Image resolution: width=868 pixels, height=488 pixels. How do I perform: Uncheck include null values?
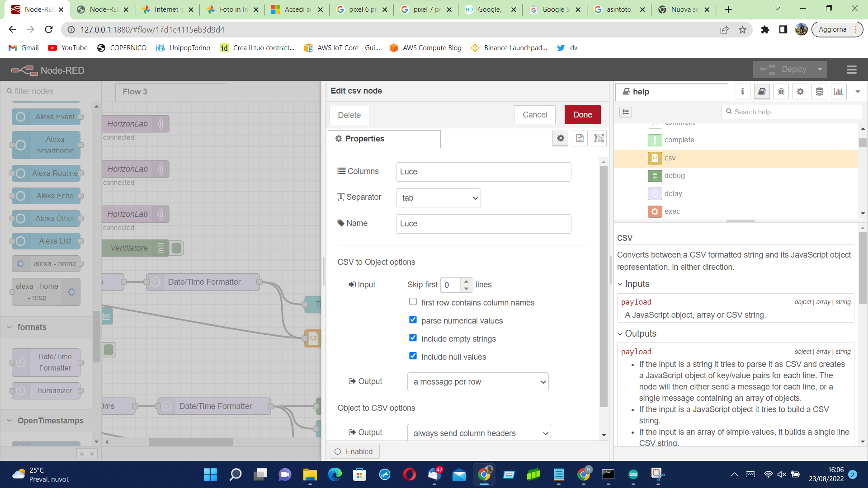point(413,356)
